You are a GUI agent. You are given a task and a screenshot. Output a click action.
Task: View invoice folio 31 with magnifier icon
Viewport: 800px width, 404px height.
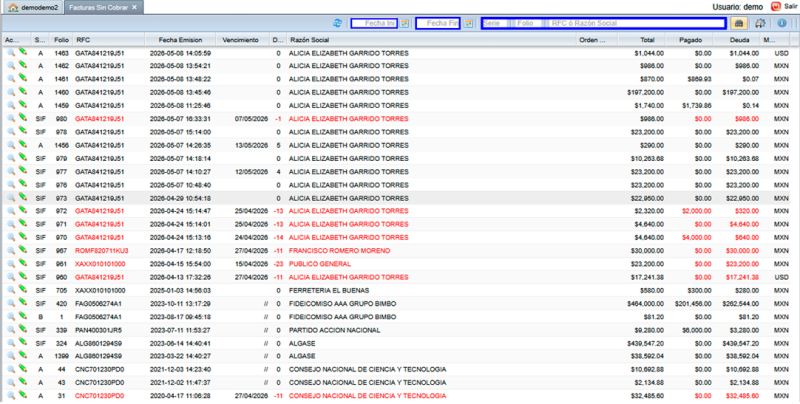[x=11, y=396]
